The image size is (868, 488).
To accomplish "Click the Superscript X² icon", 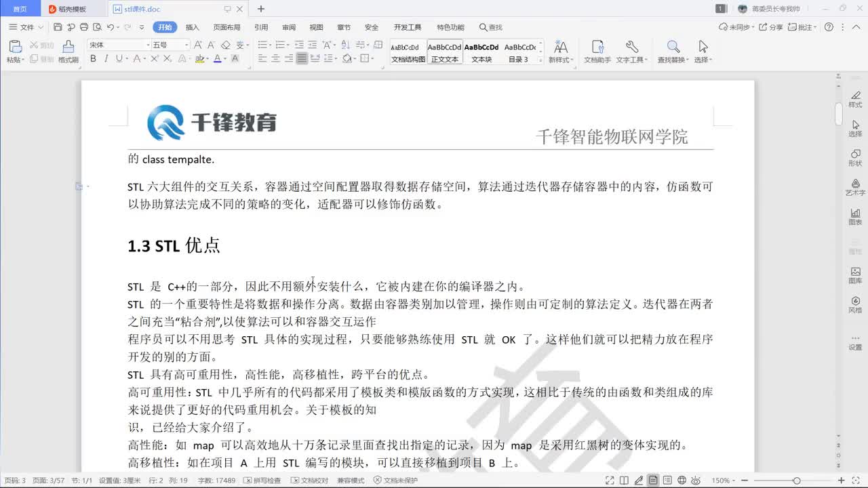I will (x=155, y=59).
